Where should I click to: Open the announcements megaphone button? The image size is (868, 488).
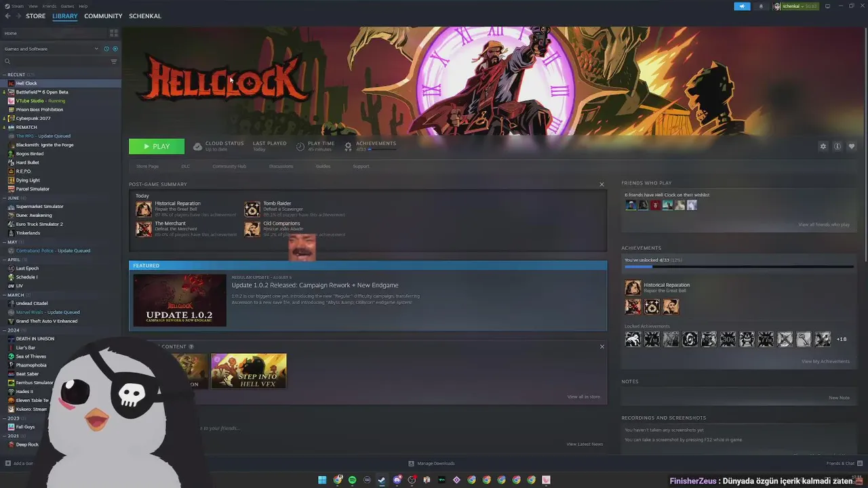click(742, 6)
